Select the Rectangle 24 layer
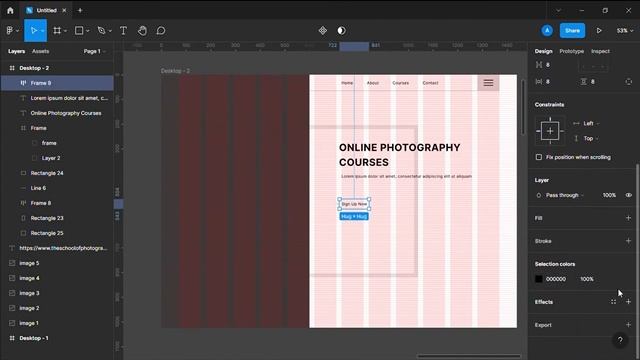 coord(57,173)
